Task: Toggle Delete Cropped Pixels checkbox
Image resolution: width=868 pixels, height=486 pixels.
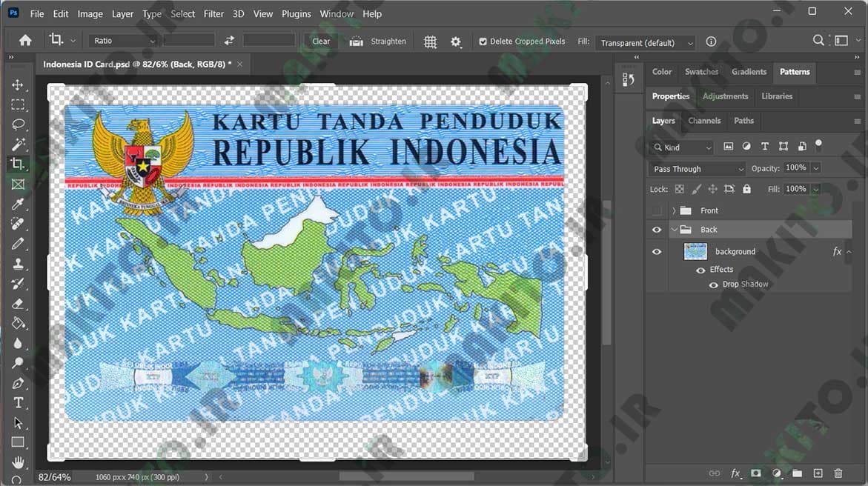Action: [483, 41]
